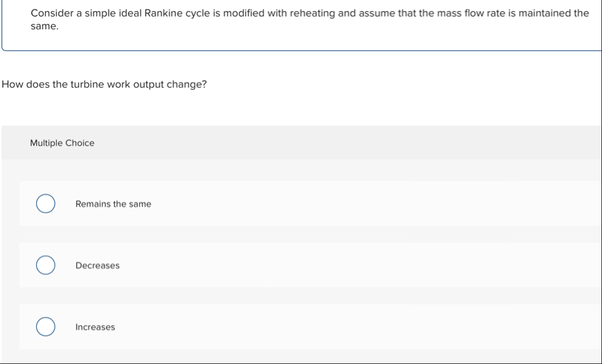This screenshot has height=364, width=602.
Task: Select the 'Remains the same' radio button
Action: tap(46, 203)
